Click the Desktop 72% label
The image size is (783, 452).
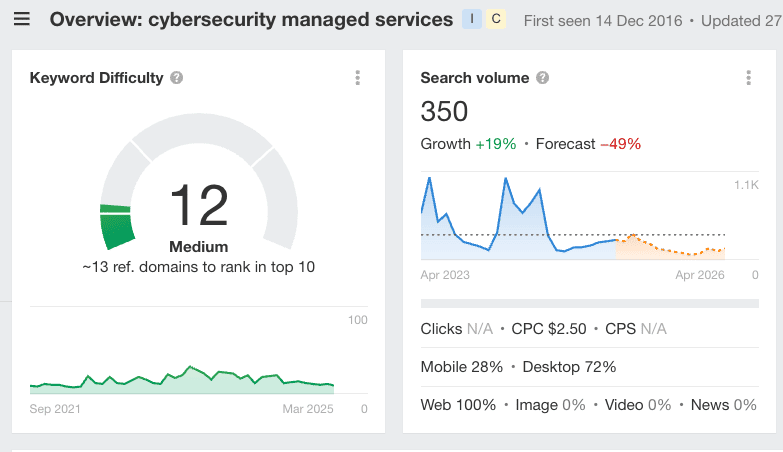568,367
